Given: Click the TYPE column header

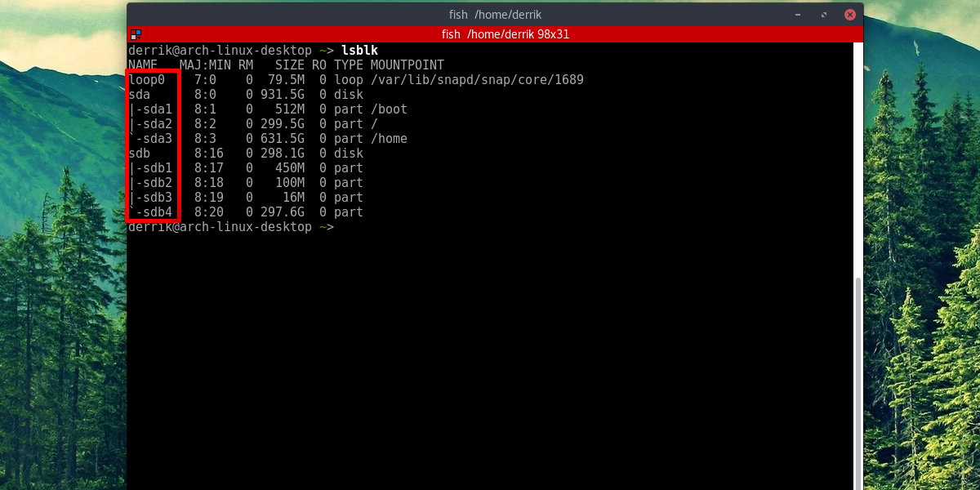Looking at the screenshot, I should tap(349, 65).
